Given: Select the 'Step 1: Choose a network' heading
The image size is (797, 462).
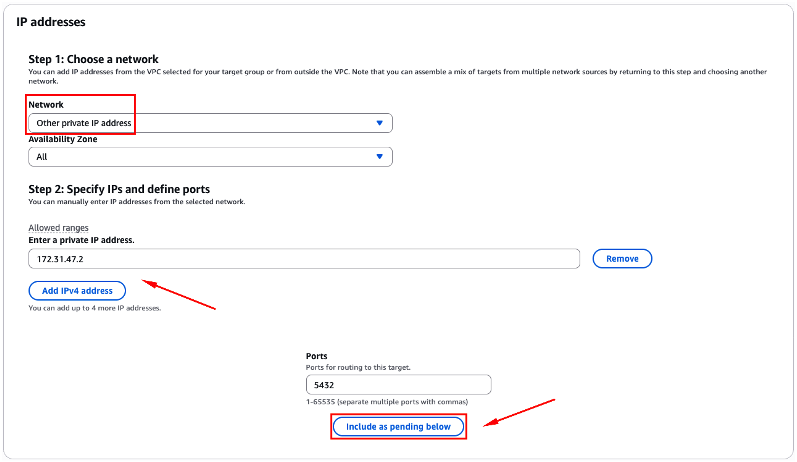Looking at the screenshot, I should [x=93, y=59].
